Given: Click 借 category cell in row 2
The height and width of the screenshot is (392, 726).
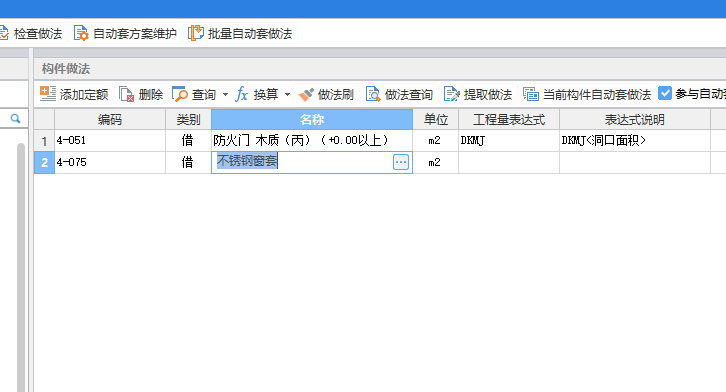Looking at the screenshot, I should (188, 162).
